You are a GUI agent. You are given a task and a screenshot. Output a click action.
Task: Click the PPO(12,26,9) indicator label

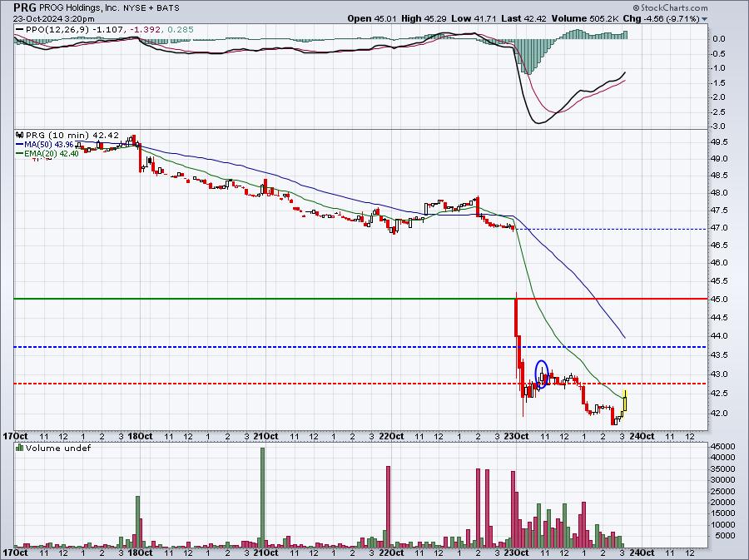57,30
